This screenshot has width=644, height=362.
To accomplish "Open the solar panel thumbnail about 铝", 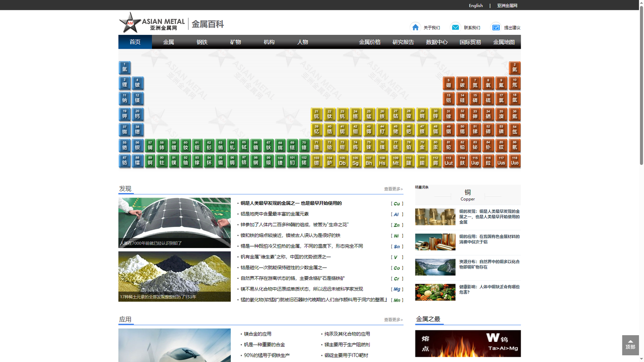I will [174, 223].
